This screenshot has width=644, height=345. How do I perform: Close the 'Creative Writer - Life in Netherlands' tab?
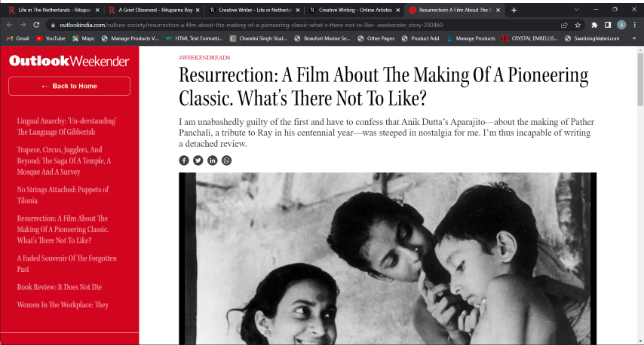(298, 10)
